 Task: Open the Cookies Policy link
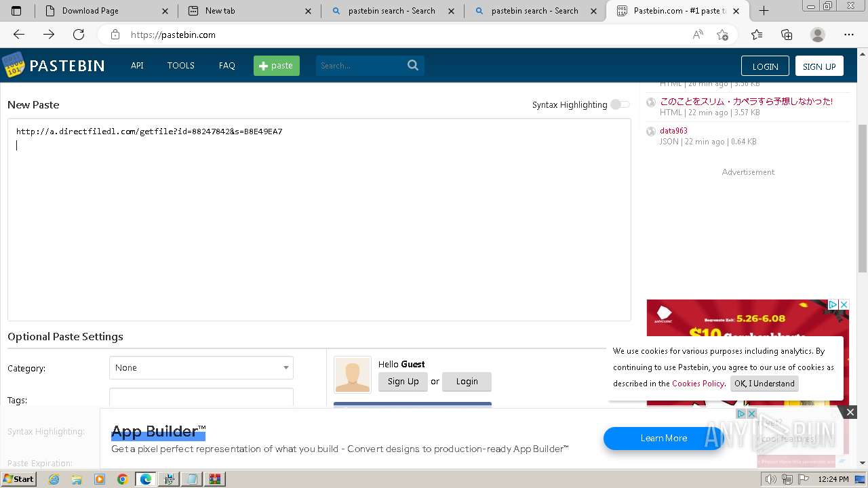[698, 384]
